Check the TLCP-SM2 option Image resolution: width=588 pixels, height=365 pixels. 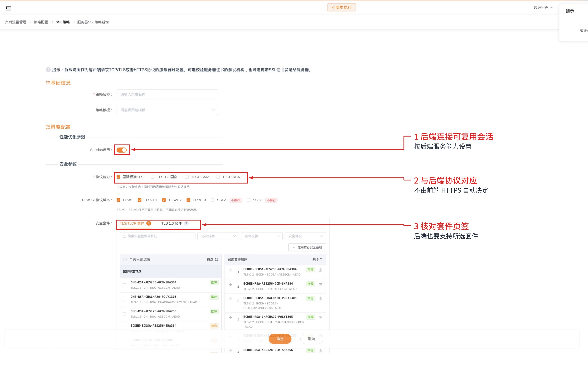[187, 177]
